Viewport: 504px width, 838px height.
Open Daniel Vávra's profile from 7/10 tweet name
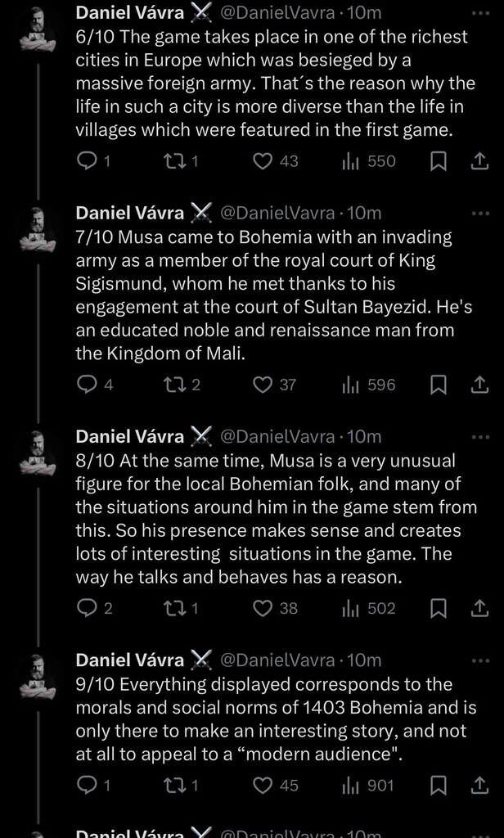click(x=129, y=213)
